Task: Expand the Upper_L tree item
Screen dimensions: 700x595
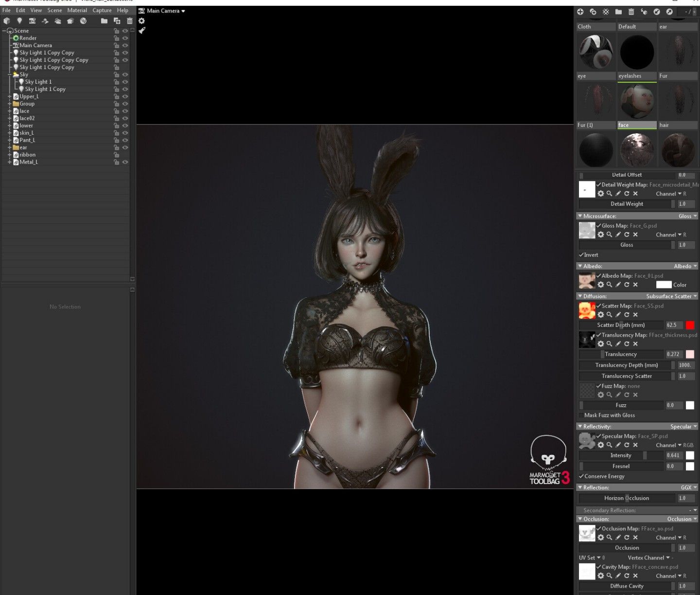Action: [x=10, y=96]
